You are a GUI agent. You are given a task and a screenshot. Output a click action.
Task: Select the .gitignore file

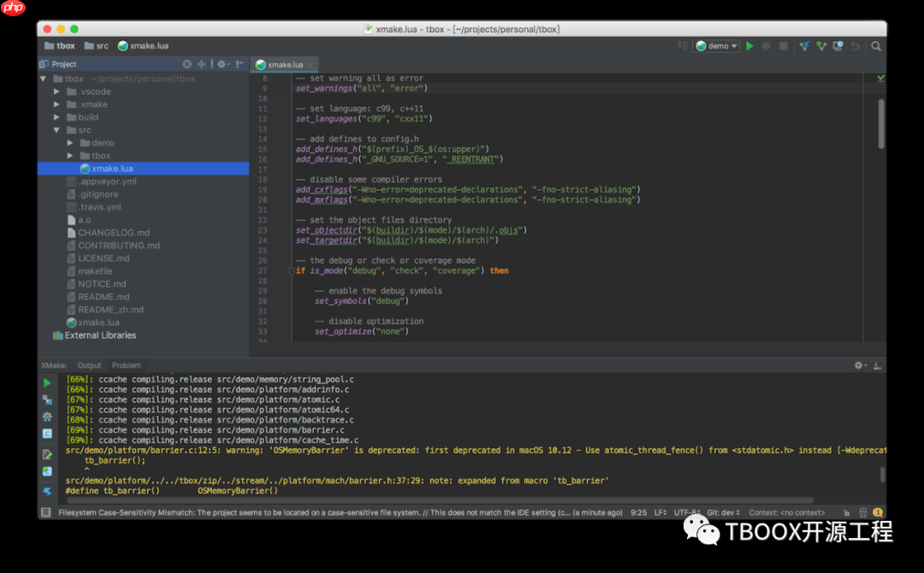92,194
